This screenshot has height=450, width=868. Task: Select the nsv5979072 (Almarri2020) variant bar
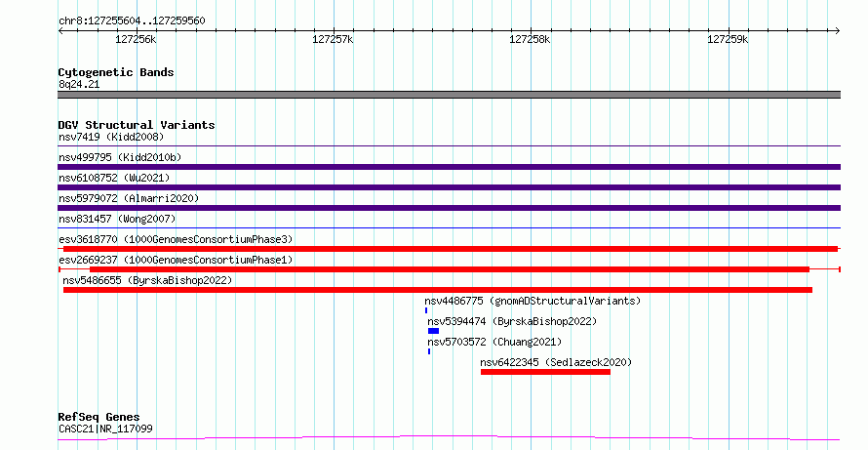point(449,208)
